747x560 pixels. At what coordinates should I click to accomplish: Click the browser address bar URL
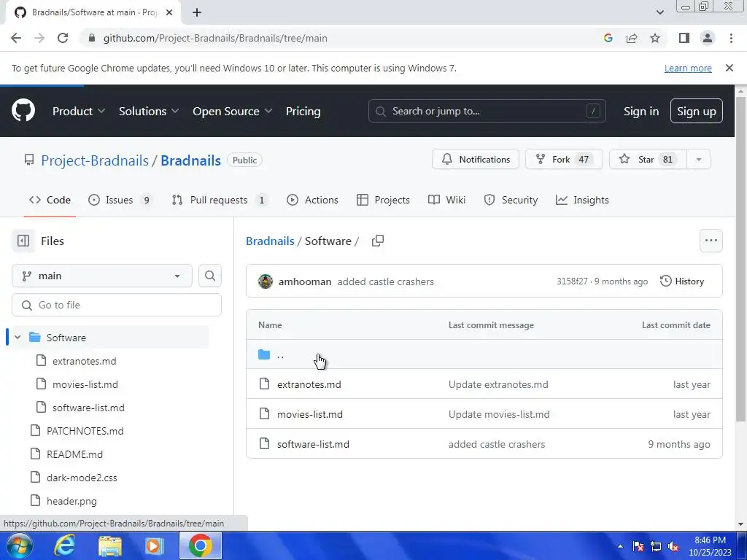[215, 38]
